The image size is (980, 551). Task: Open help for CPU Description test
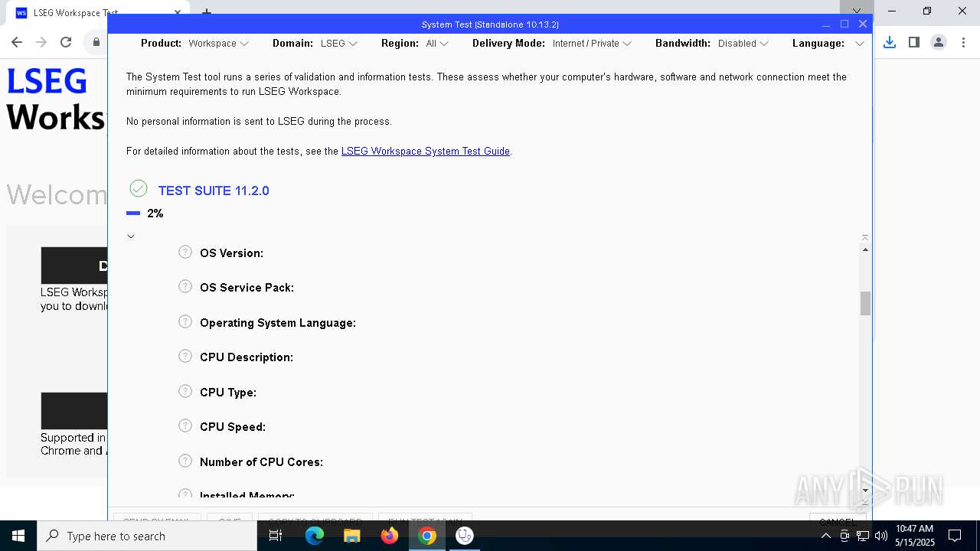coord(185,356)
